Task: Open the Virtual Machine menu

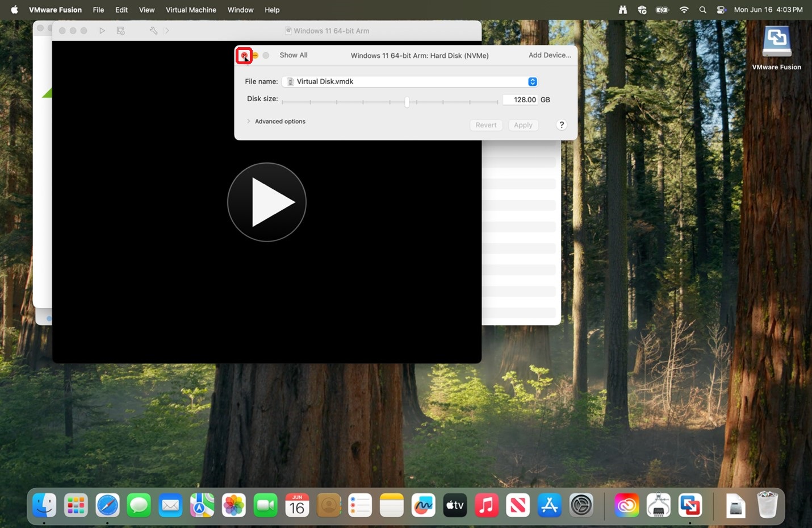Action: click(191, 10)
